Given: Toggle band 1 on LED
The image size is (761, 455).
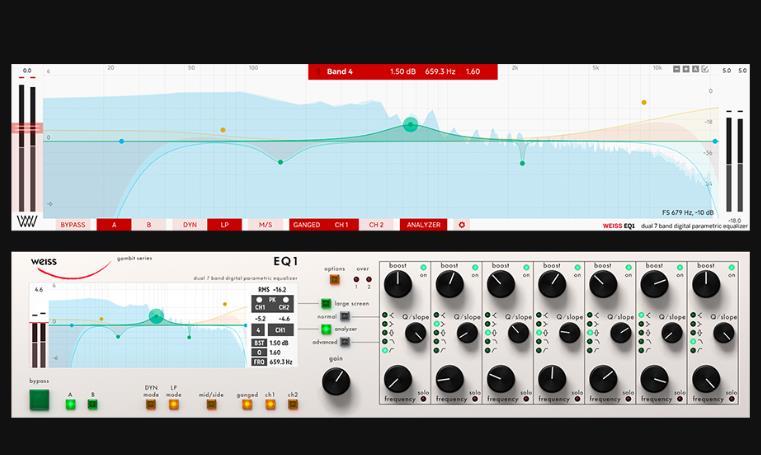Looking at the screenshot, I should pyautogui.click(x=423, y=267).
